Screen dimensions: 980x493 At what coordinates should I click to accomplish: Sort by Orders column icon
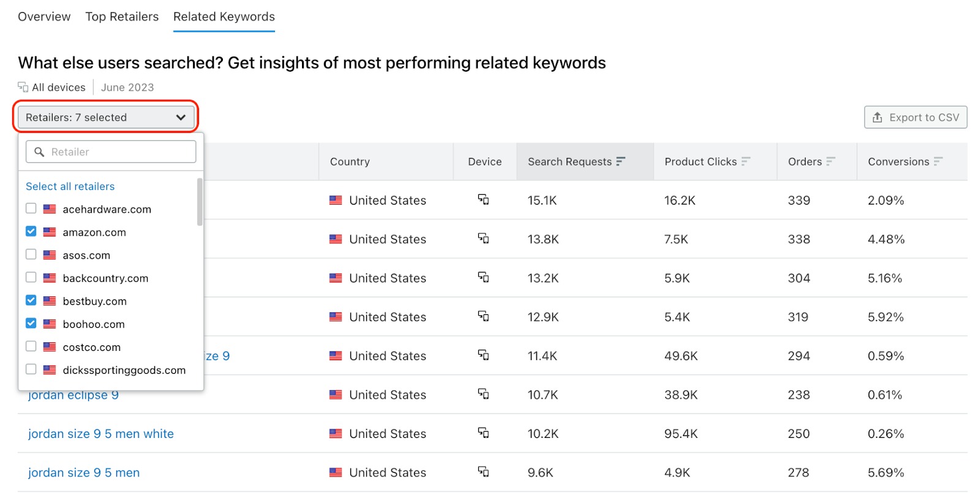[x=831, y=161]
